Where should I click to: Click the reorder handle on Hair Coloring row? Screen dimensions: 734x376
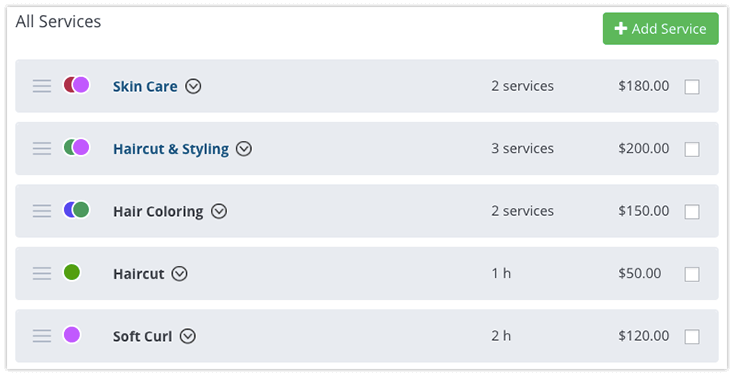click(x=42, y=211)
